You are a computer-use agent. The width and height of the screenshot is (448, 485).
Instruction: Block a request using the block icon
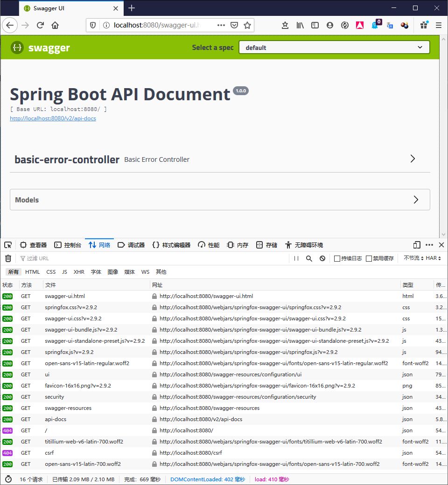click(322, 258)
